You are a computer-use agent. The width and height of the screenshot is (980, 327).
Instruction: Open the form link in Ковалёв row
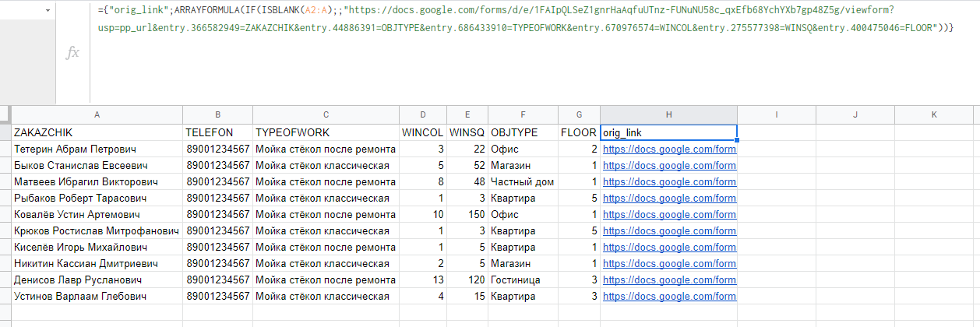tap(669, 214)
